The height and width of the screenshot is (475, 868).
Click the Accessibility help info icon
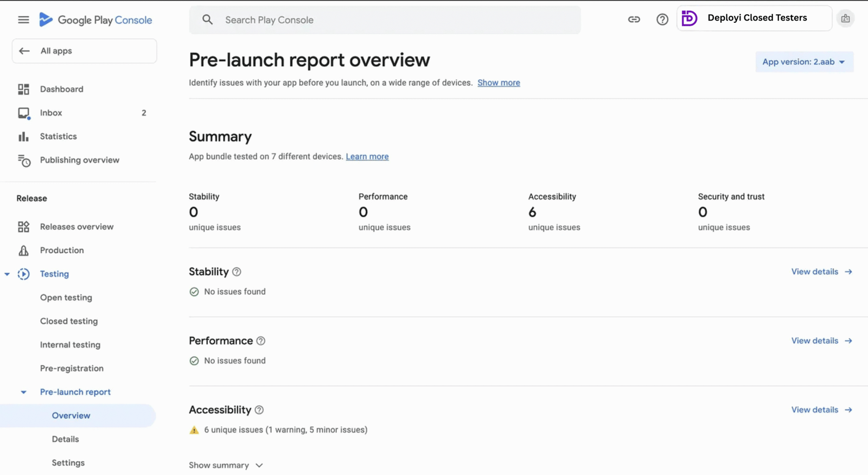pos(259,410)
